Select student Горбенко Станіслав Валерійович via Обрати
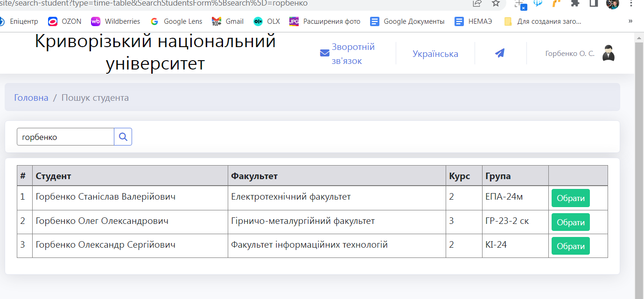The width and height of the screenshot is (644, 299). click(570, 198)
